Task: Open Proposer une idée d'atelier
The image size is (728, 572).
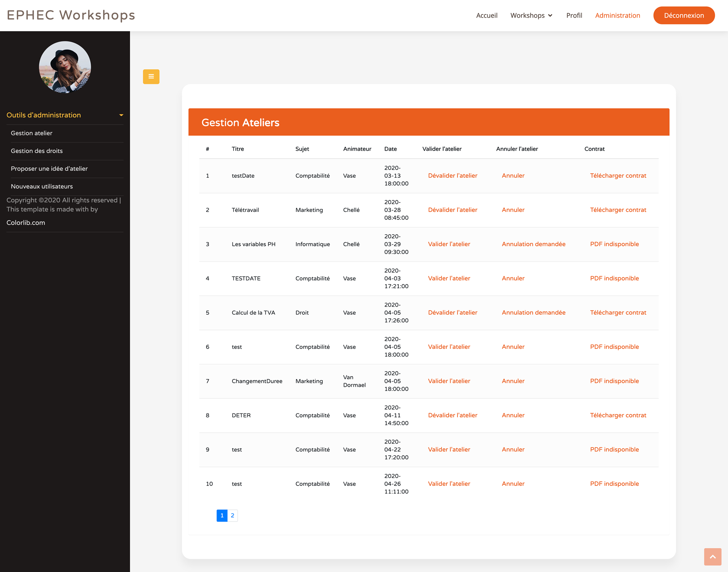Action: point(49,169)
